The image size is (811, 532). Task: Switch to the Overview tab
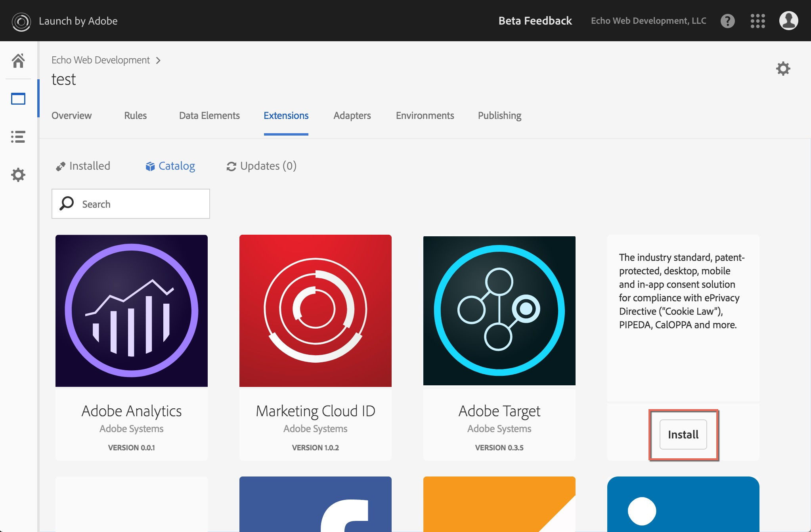pos(71,115)
